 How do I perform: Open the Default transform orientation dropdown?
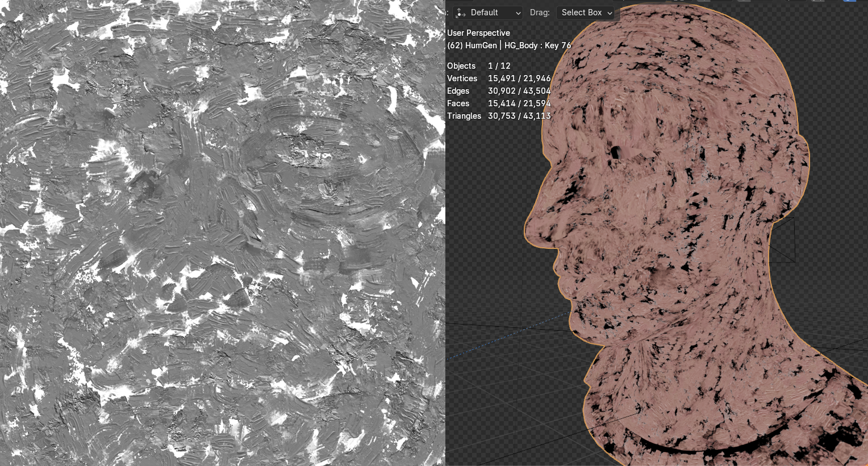point(489,13)
